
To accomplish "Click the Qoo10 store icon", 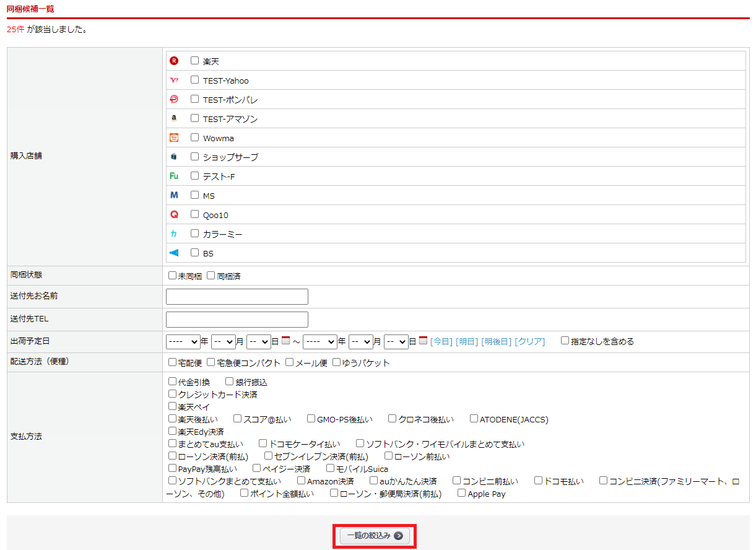I will pyautogui.click(x=174, y=214).
